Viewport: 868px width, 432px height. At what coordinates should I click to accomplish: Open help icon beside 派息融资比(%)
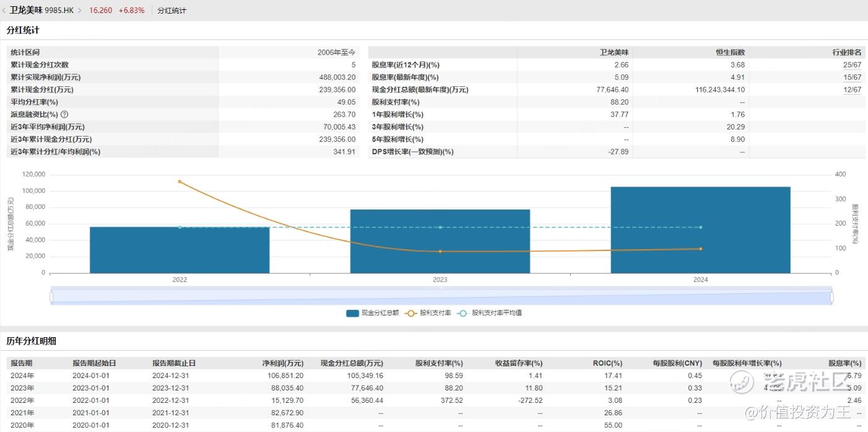click(x=64, y=115)
